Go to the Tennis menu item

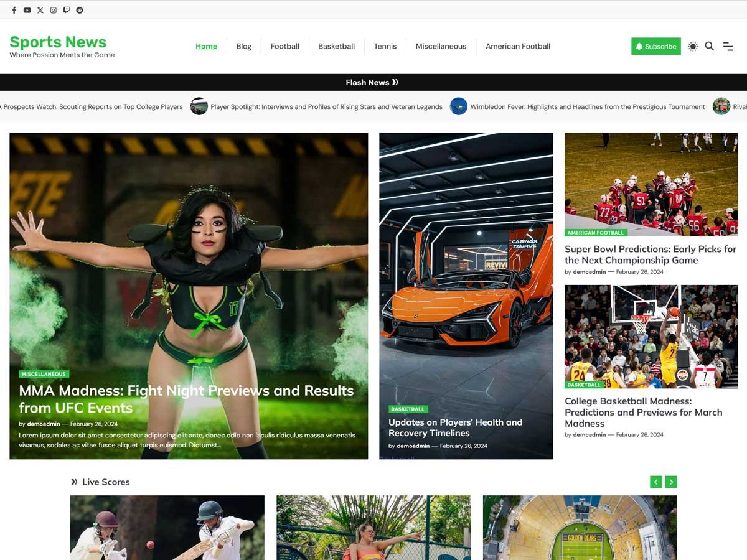tap(385, 46)
